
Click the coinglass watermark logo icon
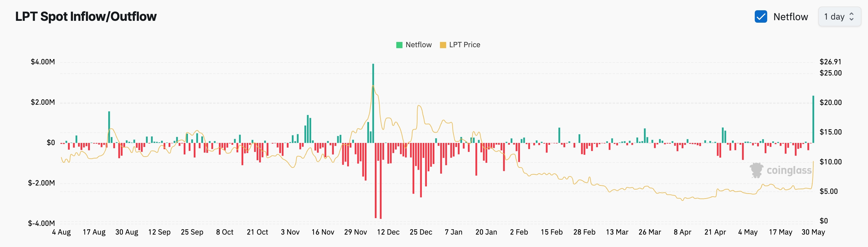757,170
